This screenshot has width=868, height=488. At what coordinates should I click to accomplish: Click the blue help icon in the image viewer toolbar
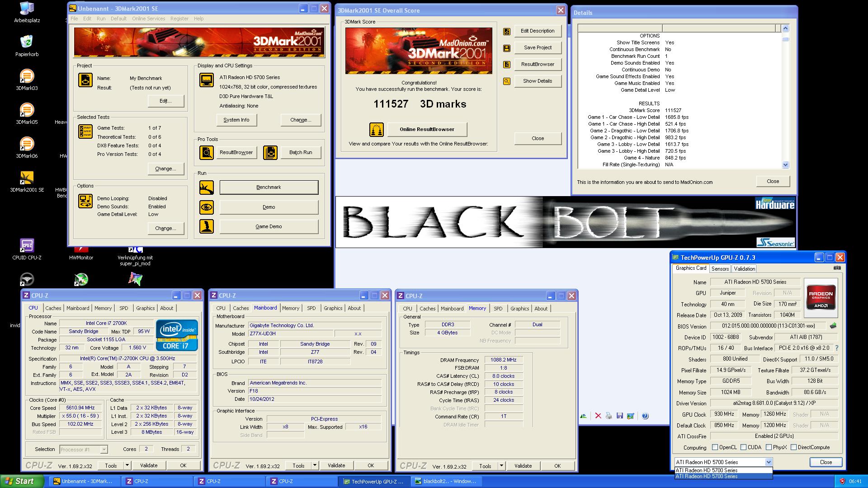(x=645, y=416)
